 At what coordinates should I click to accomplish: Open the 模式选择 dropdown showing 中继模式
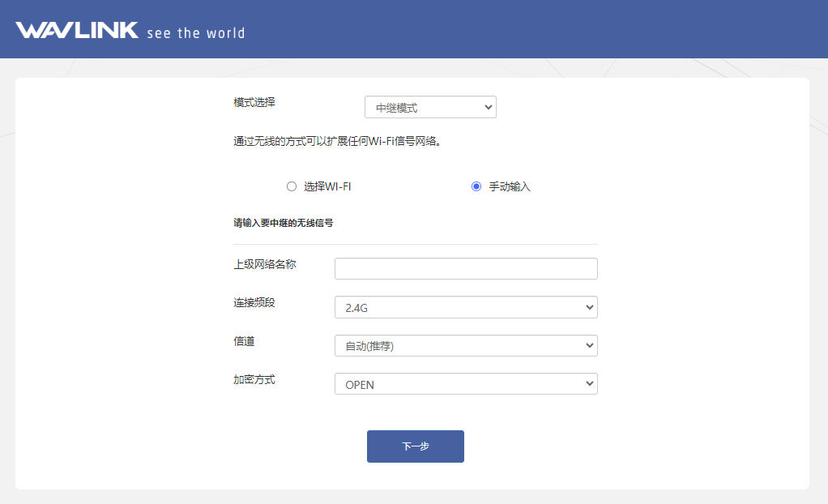click(x=430, y=107)
